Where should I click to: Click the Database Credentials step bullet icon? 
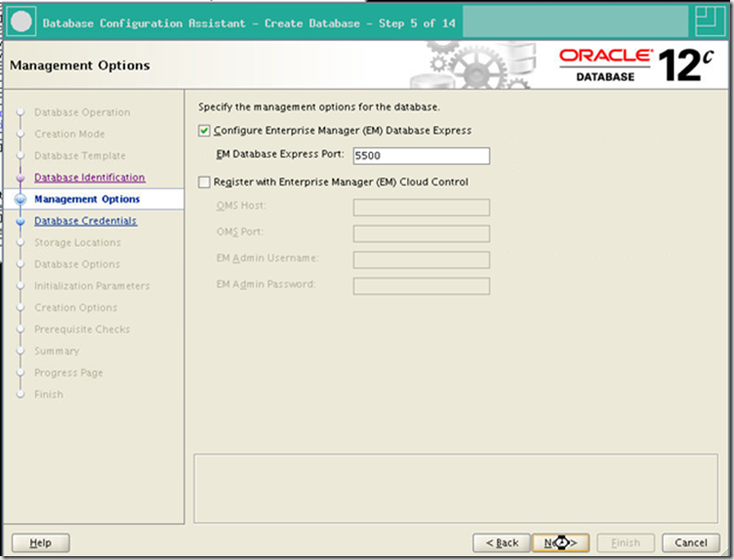tap(20, 220)
